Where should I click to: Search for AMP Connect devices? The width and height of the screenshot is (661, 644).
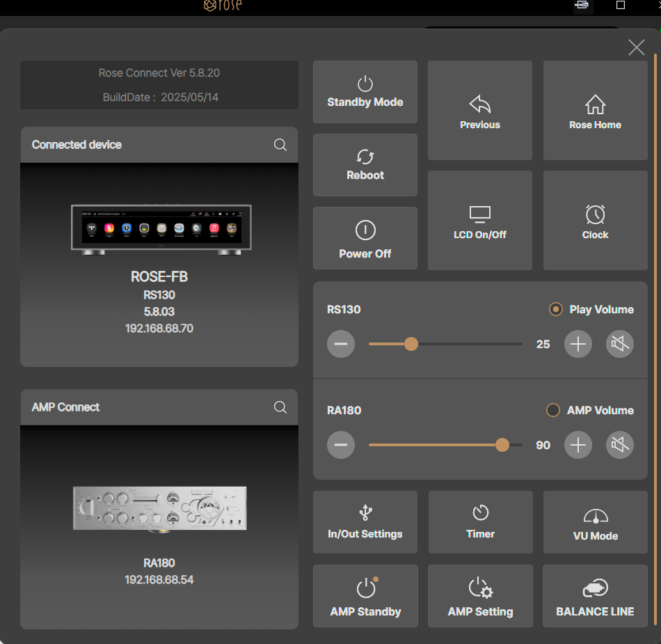pos(280,407)
